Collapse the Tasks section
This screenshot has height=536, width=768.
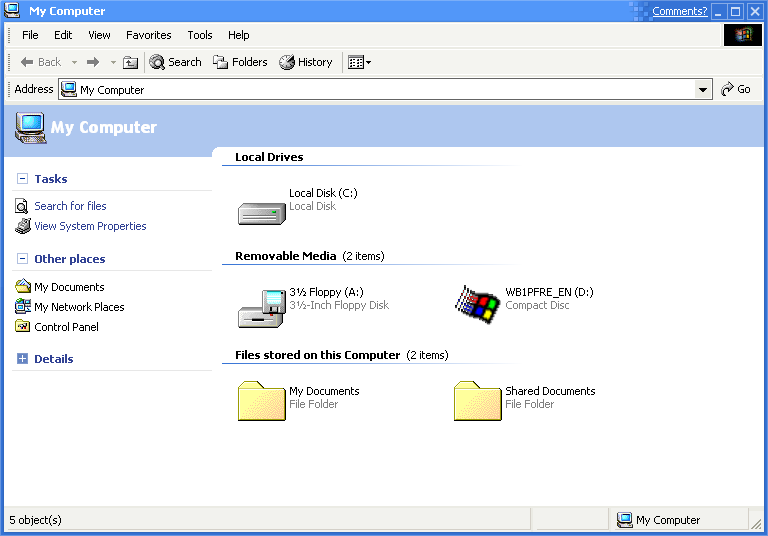coord(23,178)
